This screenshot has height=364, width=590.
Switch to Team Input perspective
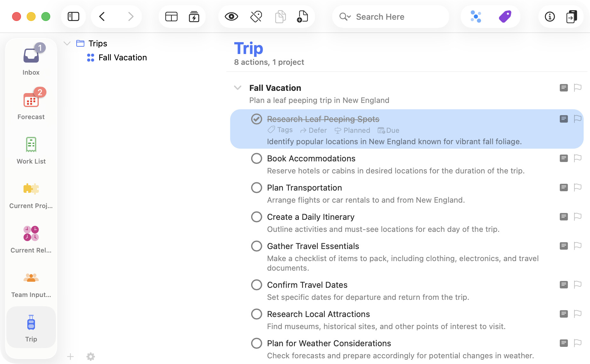31,283
